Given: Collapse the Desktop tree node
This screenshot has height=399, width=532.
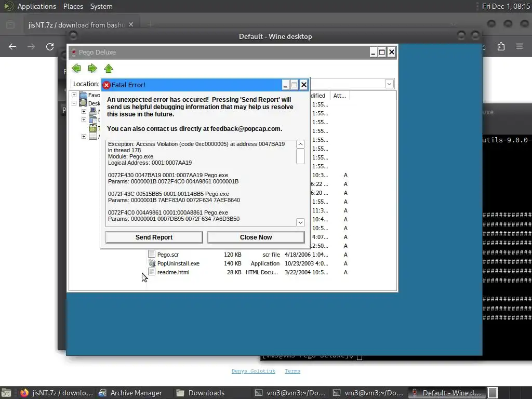Looking at the screenshot, I should (x=74, y=103).
